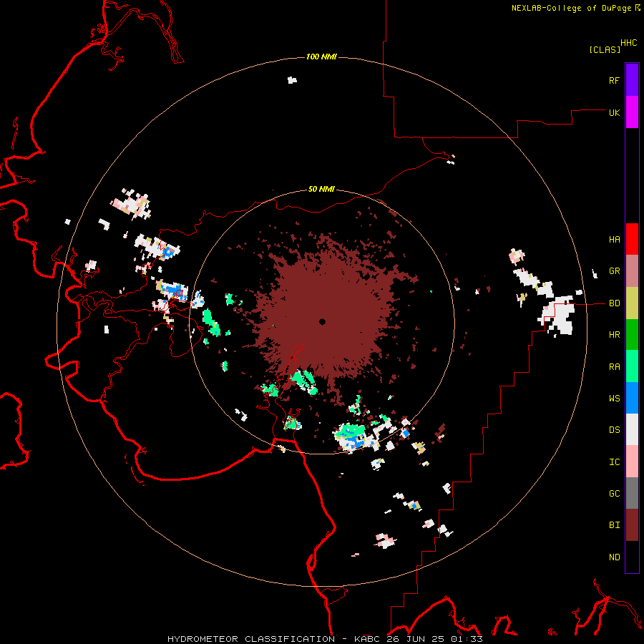
Task: Click the ND legend label
Action: tap(614, 557)
